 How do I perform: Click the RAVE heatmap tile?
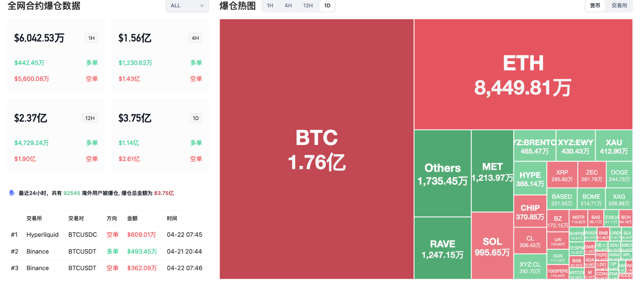(x=442, y=248)
